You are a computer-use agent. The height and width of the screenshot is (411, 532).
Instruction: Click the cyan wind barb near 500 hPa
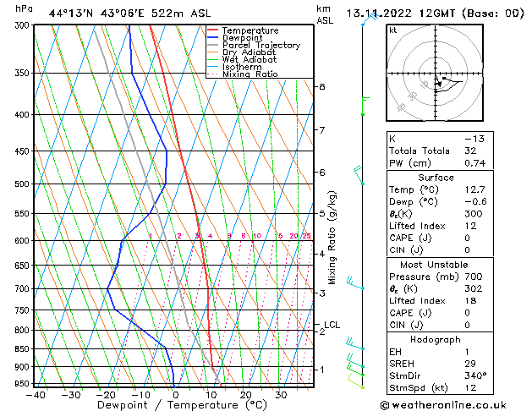point(360,176)
